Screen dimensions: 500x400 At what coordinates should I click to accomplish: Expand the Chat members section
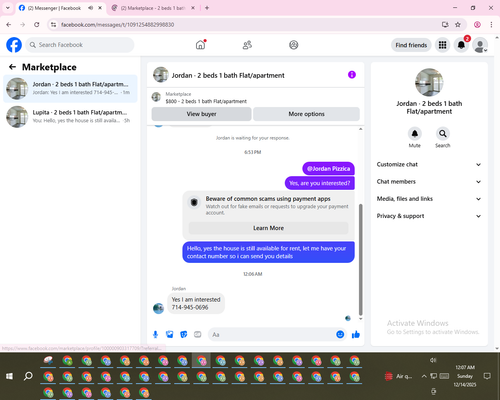click(429, 182)
